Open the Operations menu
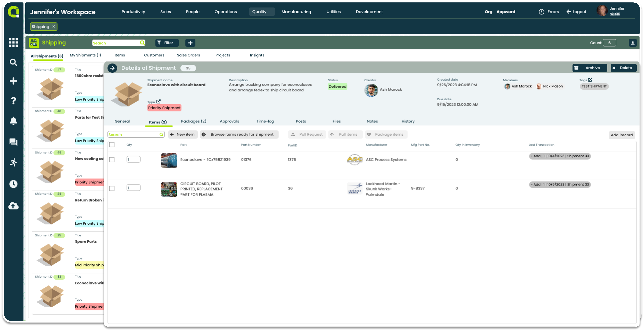This screenshot has width=644, height=331. 226,12
